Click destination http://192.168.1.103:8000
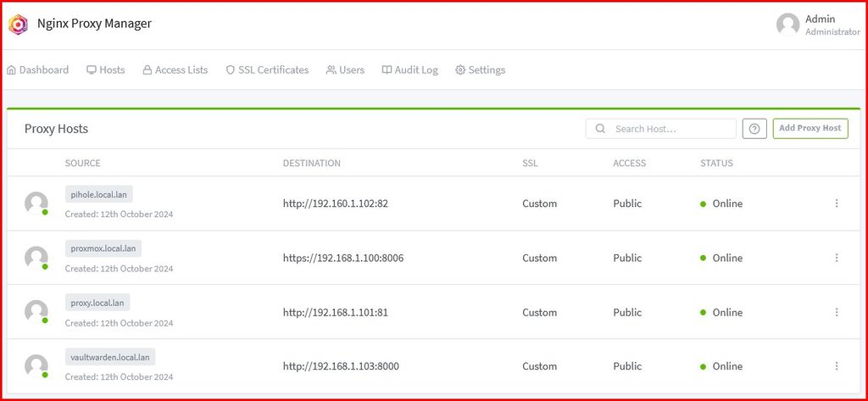The width and height of the screenshot is (868, 401). click(341, 366)
